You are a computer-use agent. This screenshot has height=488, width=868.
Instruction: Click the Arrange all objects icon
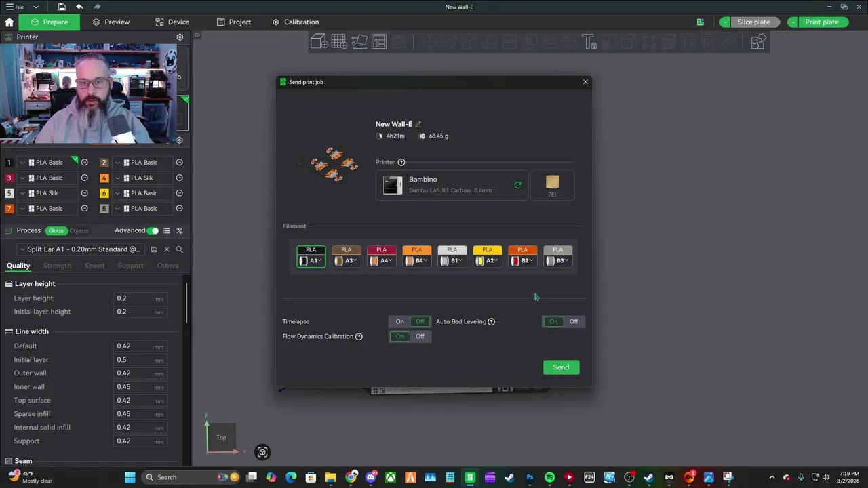[379, 42]
